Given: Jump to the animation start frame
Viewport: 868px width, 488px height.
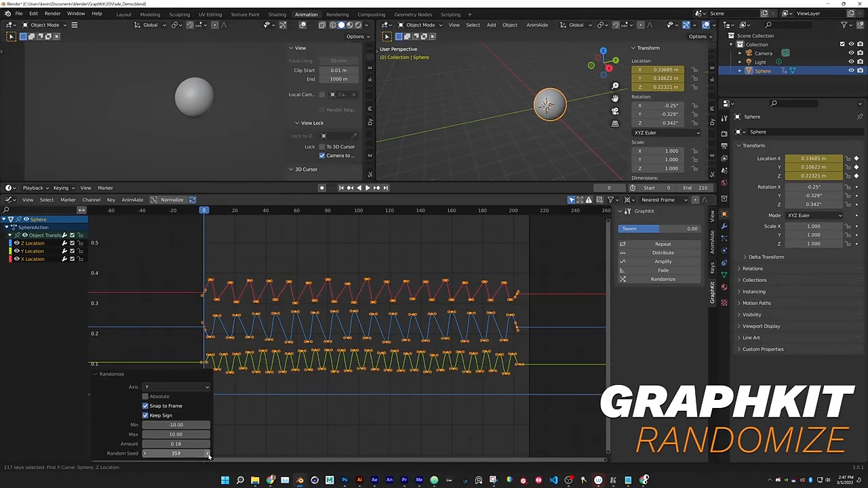Looking at the screenshot, I should coord(341,188).
